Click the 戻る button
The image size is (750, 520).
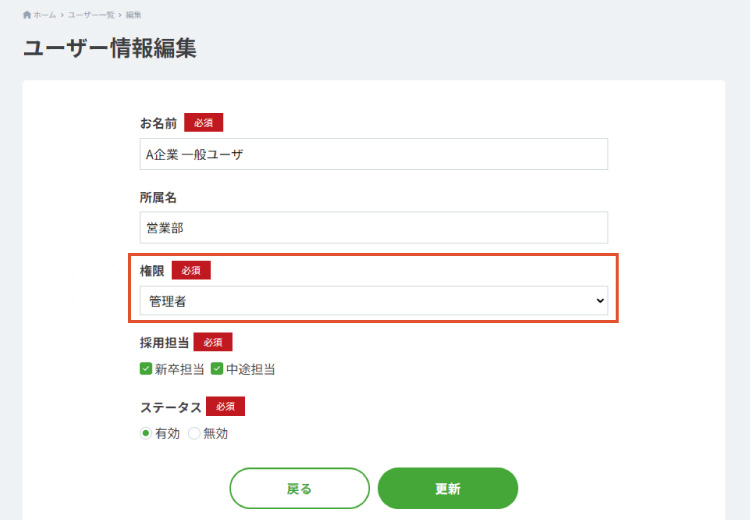point(299,488)
